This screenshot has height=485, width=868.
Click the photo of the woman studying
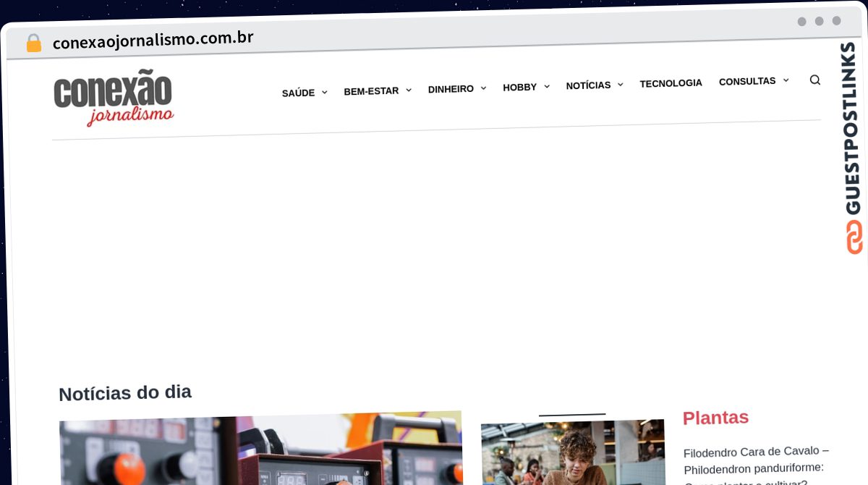[572, 452]
